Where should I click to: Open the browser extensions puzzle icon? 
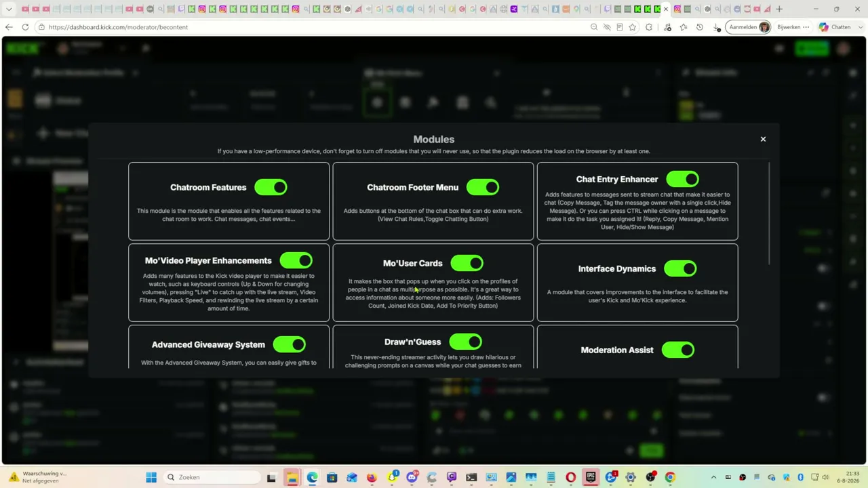click(649, 27)
